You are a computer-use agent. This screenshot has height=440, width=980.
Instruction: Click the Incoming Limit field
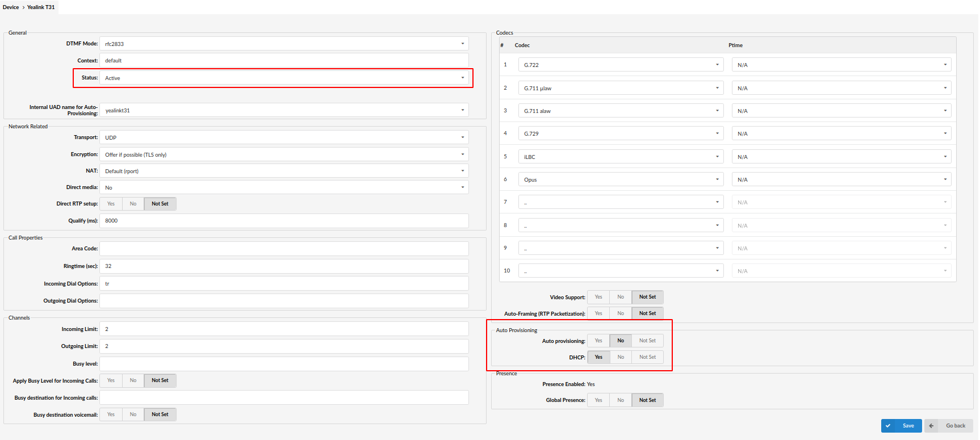click(x=284, y=329)
